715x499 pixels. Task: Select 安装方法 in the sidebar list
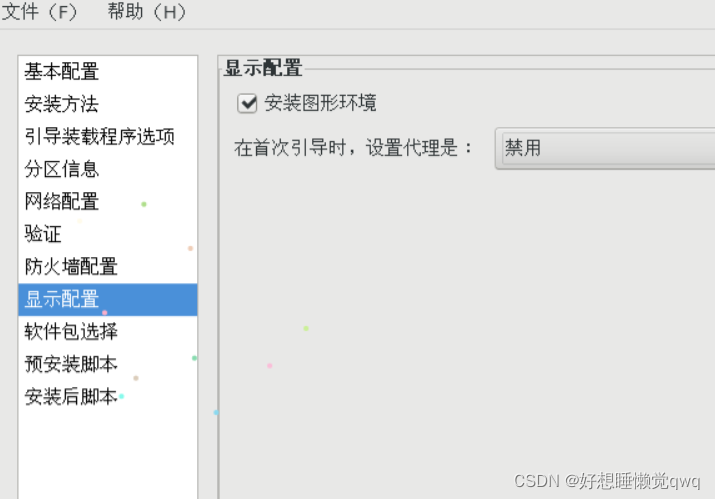click(108, 104)
